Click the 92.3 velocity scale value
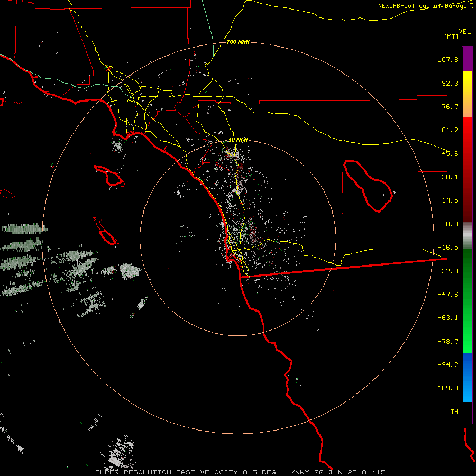This screenshot has height=476, width=476. coord(450,83)
